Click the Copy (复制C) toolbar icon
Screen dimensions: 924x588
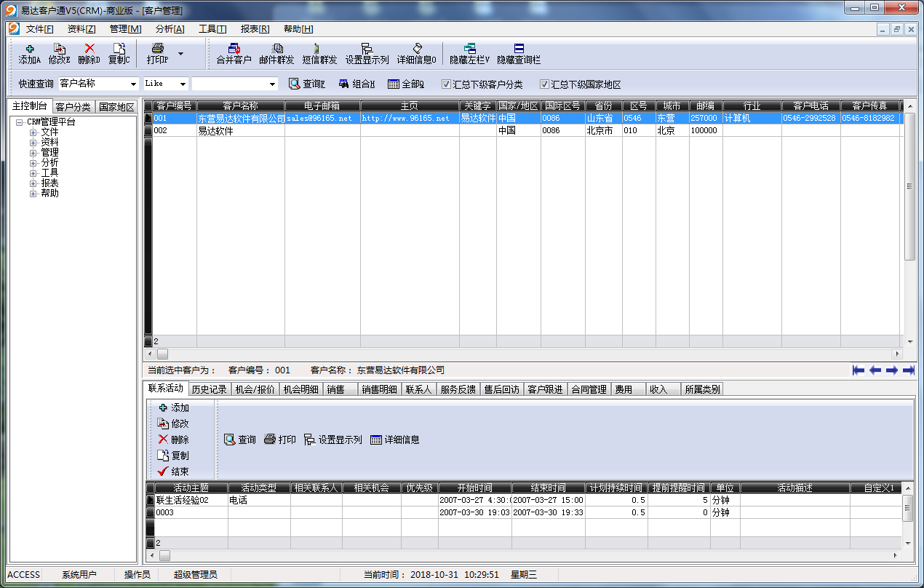119,54
